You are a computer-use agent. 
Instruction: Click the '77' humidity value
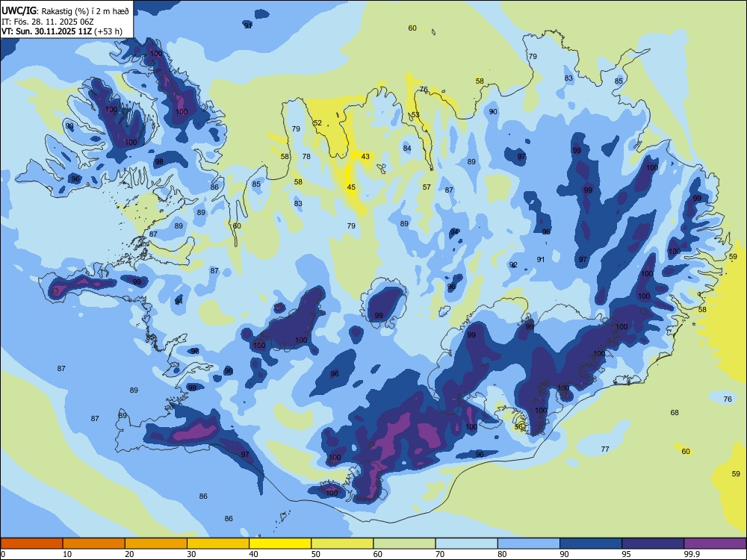click(x=605, y=449)
